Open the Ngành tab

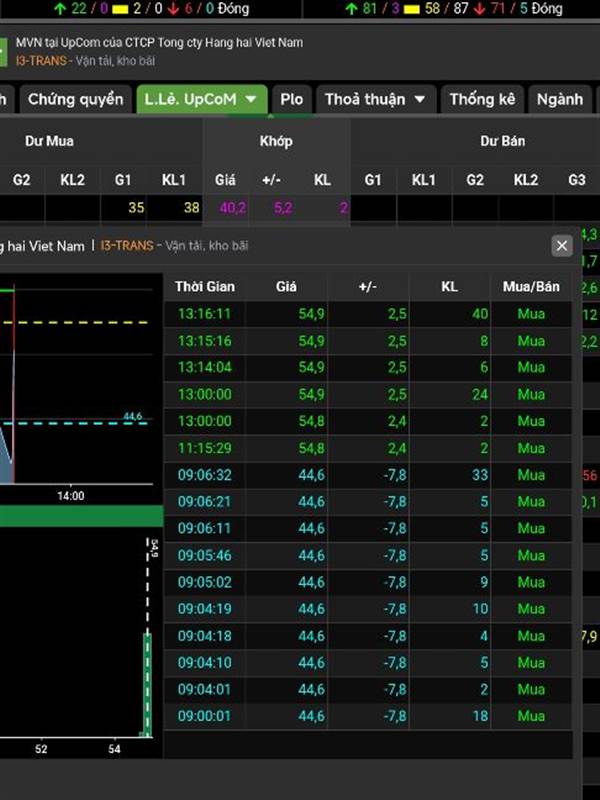(559, 99)
